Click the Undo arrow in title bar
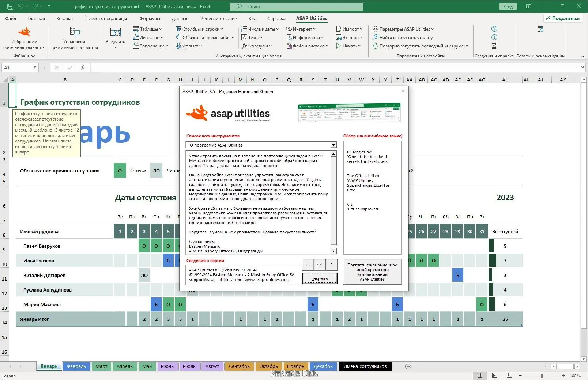This screenshot has height=380, width=588. coord(21,7)
